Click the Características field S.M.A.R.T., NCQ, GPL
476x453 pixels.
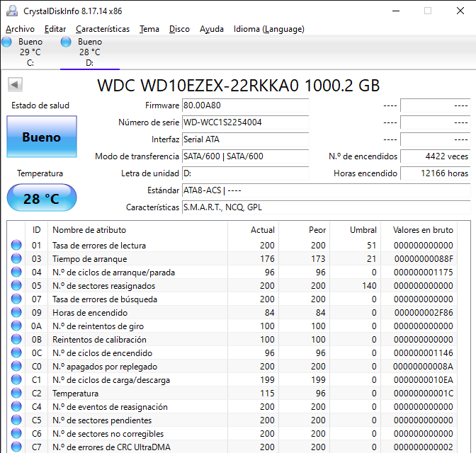point(327,207)
